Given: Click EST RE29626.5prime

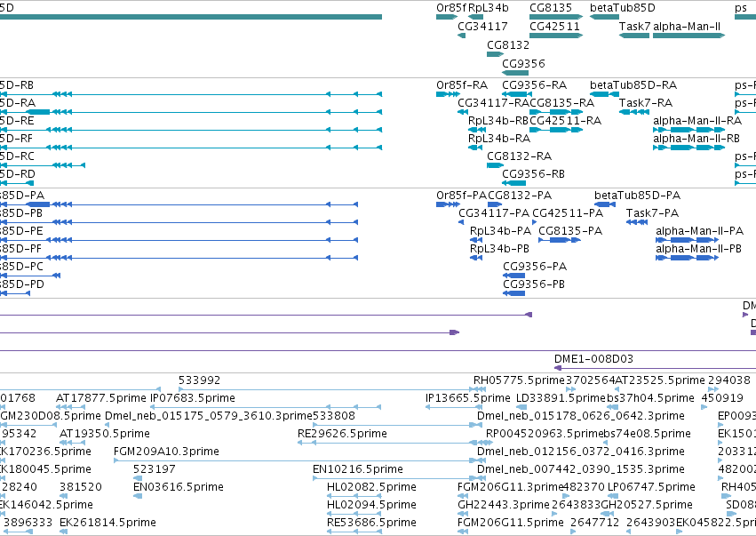Looking at the screenshot, I should pos(342,434).
